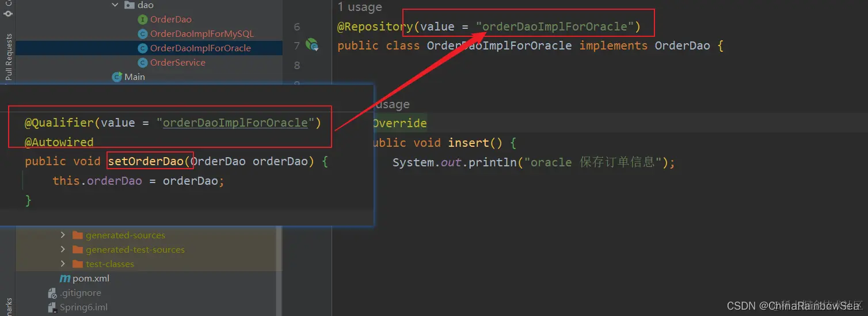Screen dimensions: 868x316
Task: Click OrderDao interface icon
Action: (143, 20)
